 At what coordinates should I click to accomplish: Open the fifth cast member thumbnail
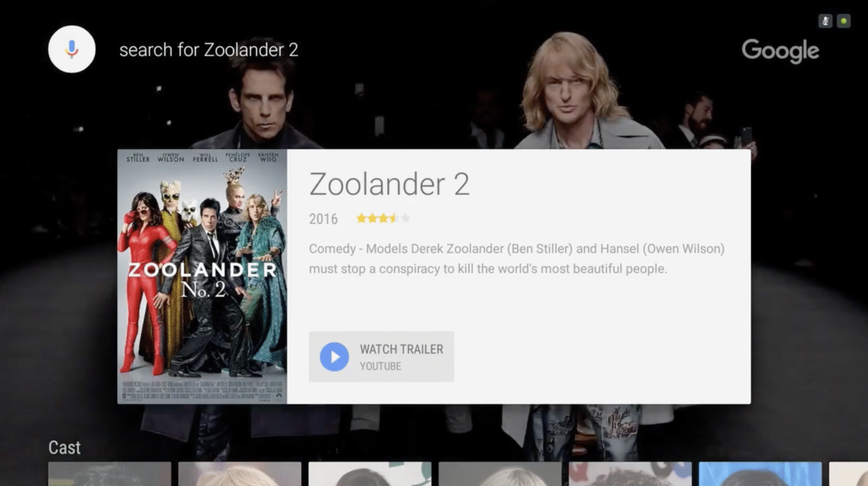point(630,474)
